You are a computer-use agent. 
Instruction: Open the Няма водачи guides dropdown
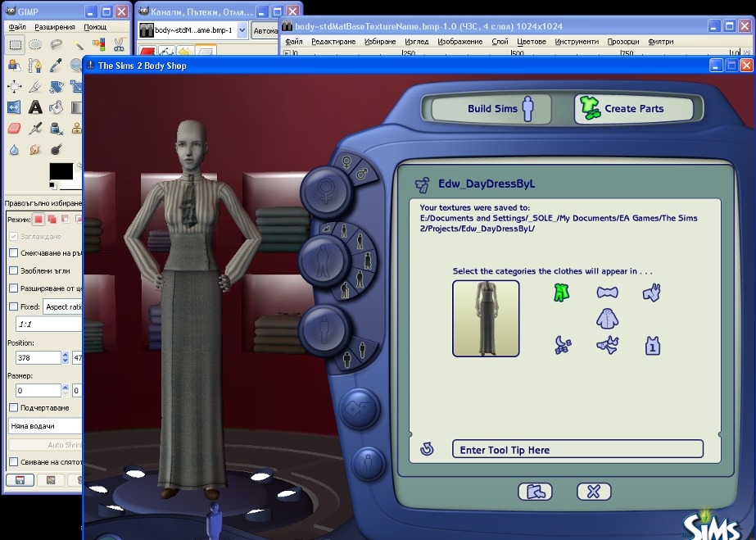pyautogui.click(x=46, y=426)
